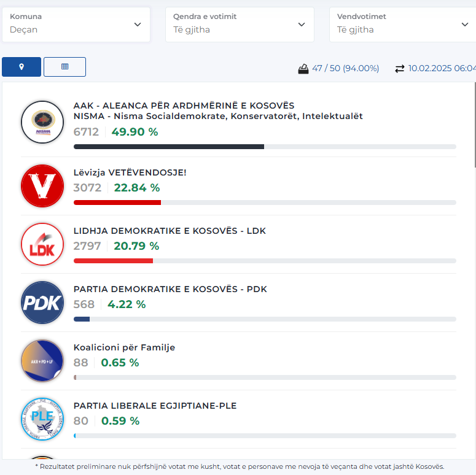
Task: Click the 2797 vote count
Action: point(87,246)
